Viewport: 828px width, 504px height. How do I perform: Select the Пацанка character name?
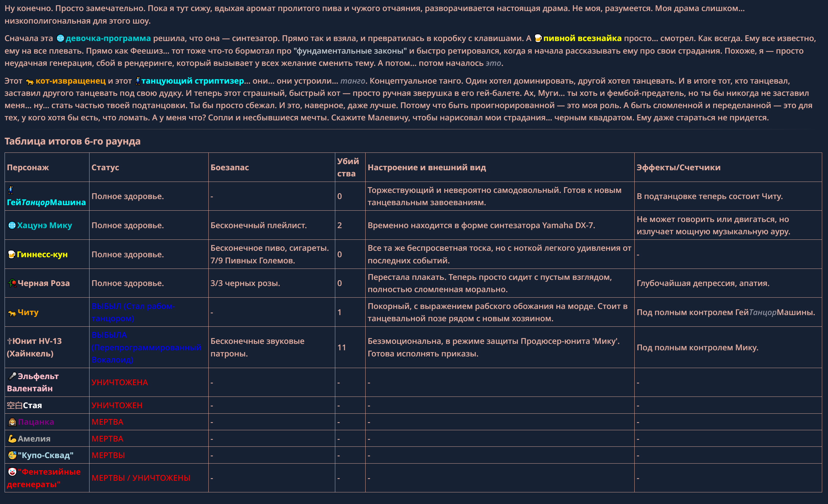(36, 422)
